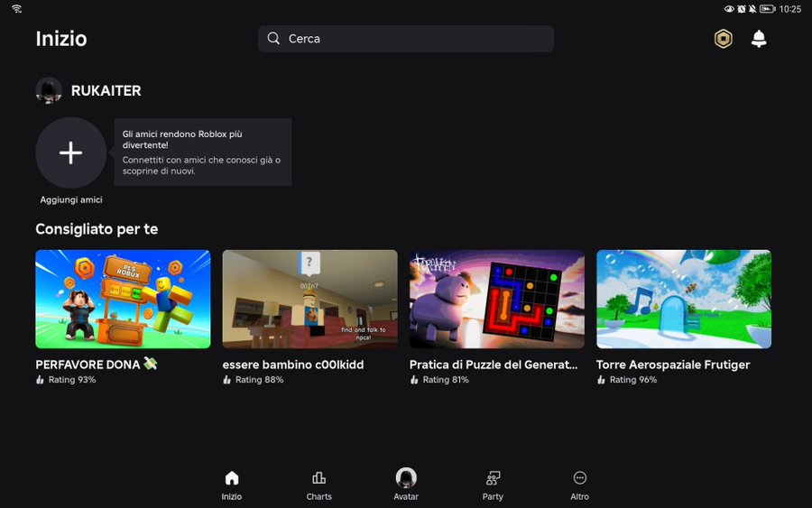The width and height of the screenshot is (812, 508).
Task: Tap the muted bell status icon
Action: 752,9
